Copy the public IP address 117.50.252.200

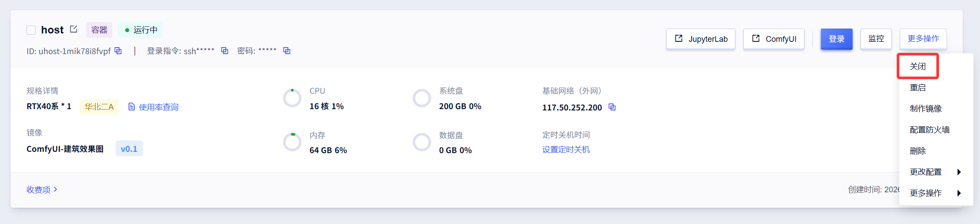pyautogui.click(x=612, y=107)
